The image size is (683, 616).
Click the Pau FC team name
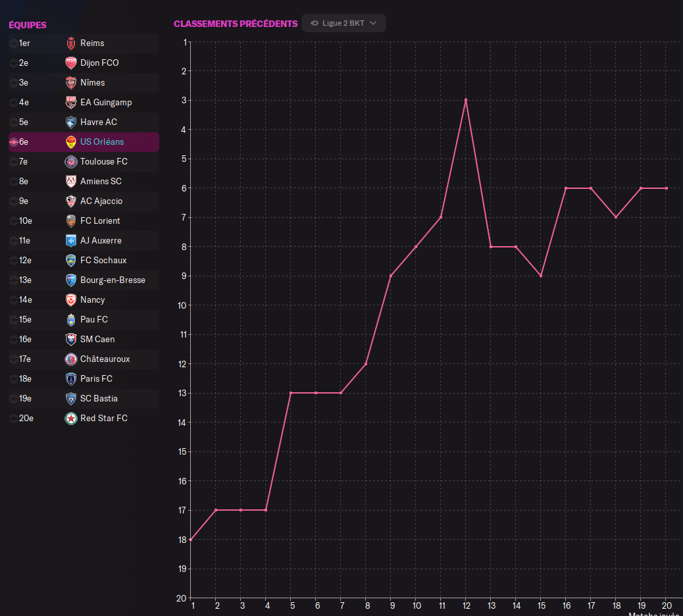(93, 320)
